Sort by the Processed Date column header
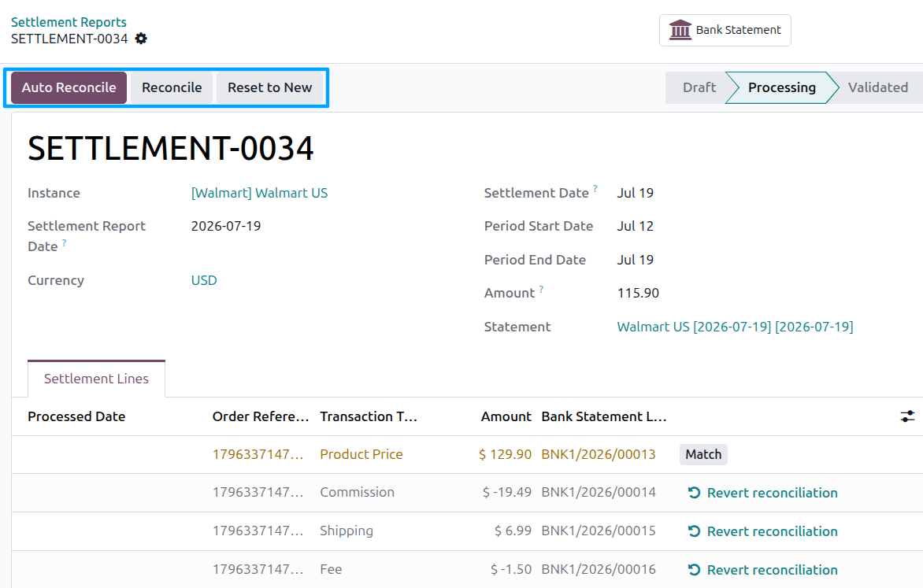 [76, 416]
